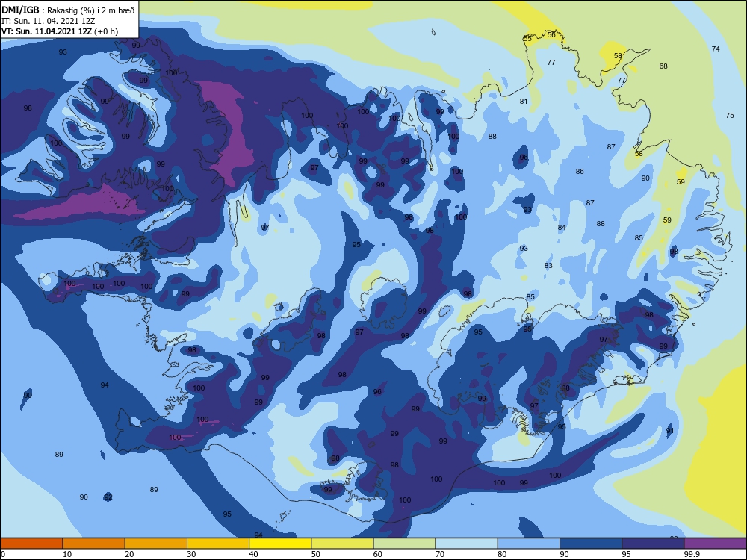This screenshot has height=560, width=747.
Task: Select the 'IT: Sun. 11. 04. 2021 12Z' line
Action: [x=49, y=21]
